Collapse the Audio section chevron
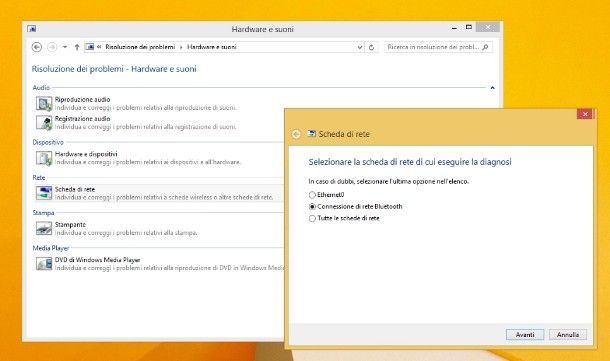The width and height of the screenshot is (610, 361). [492, 88]
